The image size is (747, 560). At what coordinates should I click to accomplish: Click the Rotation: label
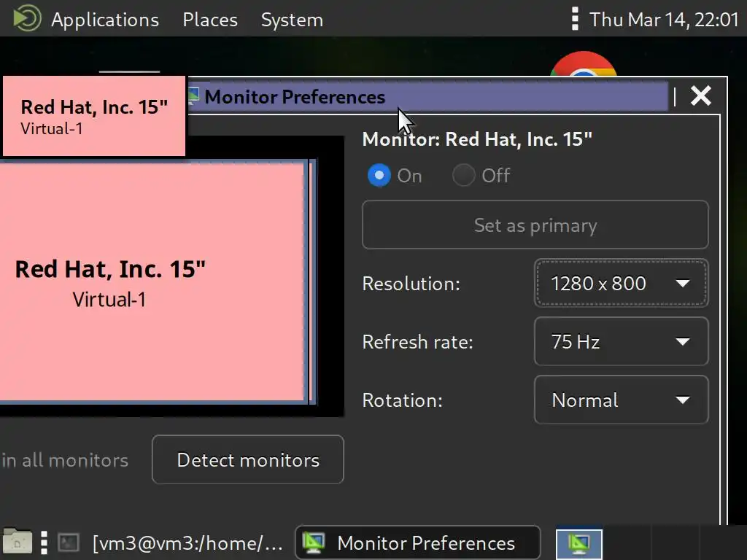(x=403, y=400)
